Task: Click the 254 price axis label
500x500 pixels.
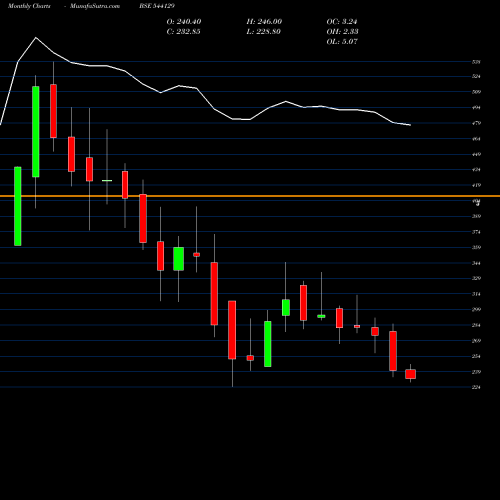Action: (476, 357)
